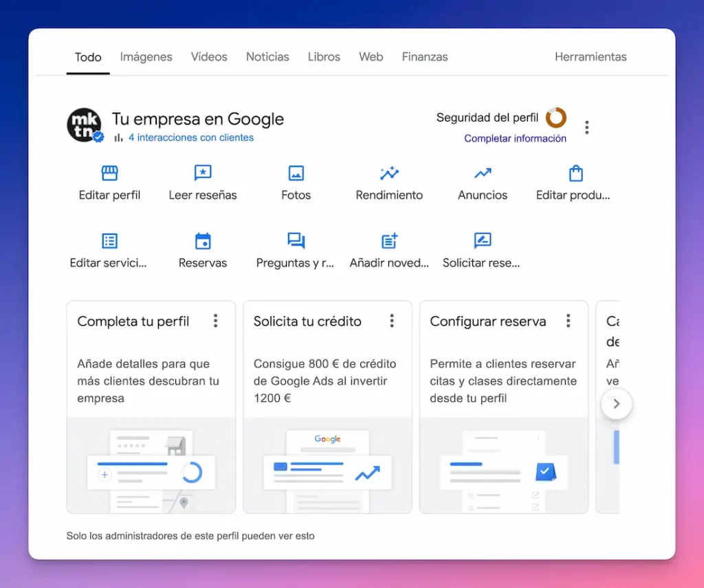This screenshot has width=704, height=588.
Task: Open the profile overflow menu next to Seguridad
Action: (x=587, y=126)
